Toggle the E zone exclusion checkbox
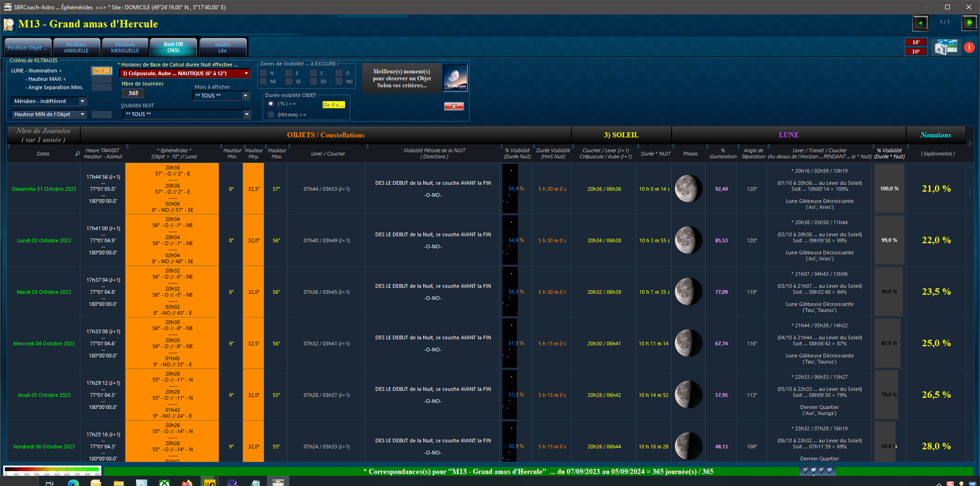This screenshot has width=980, height=486. (x=289, y=73)
